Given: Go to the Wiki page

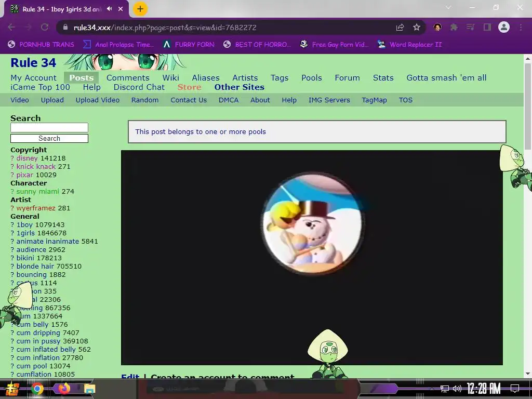Looking at the screenshot, I should point(170,78).
